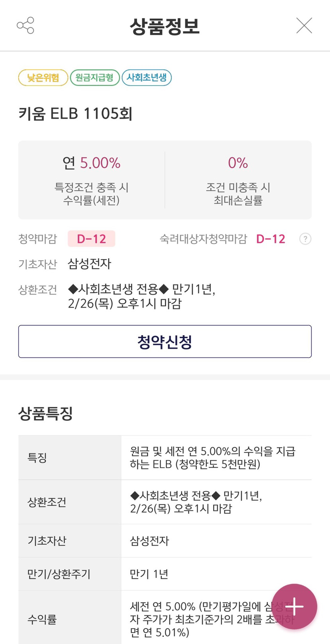Tap the D-12 청약마감 badge

[x=91, y=239]
